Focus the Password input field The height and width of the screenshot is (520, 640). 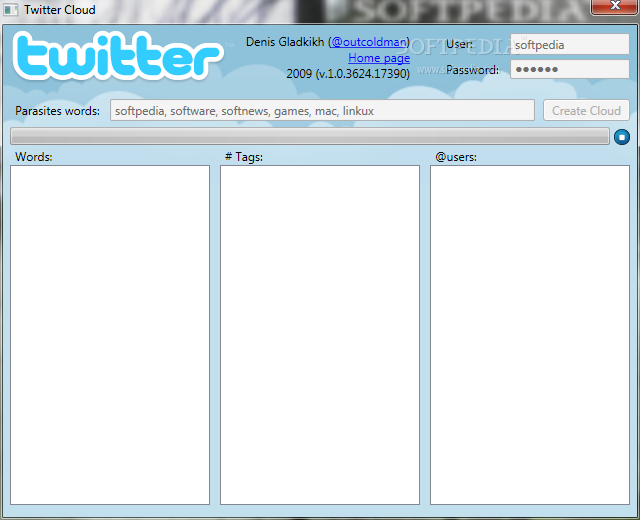pos(570,69)
